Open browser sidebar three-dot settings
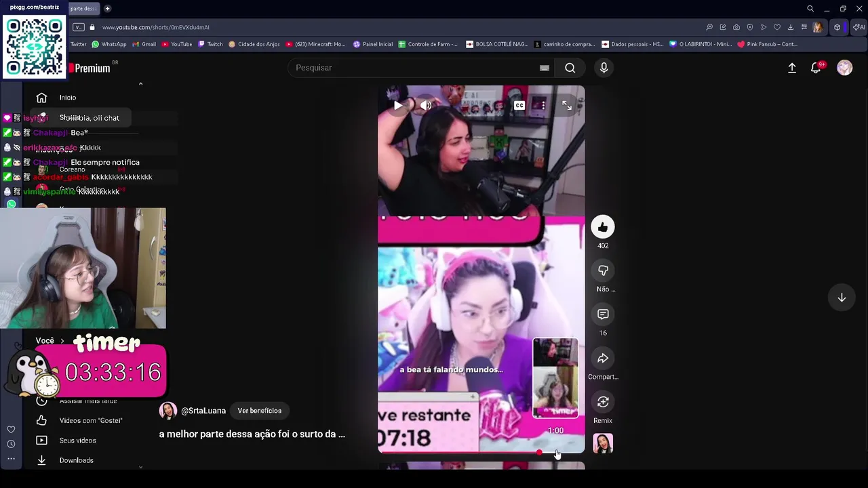The image size is (868, 488). click(11, 459)
